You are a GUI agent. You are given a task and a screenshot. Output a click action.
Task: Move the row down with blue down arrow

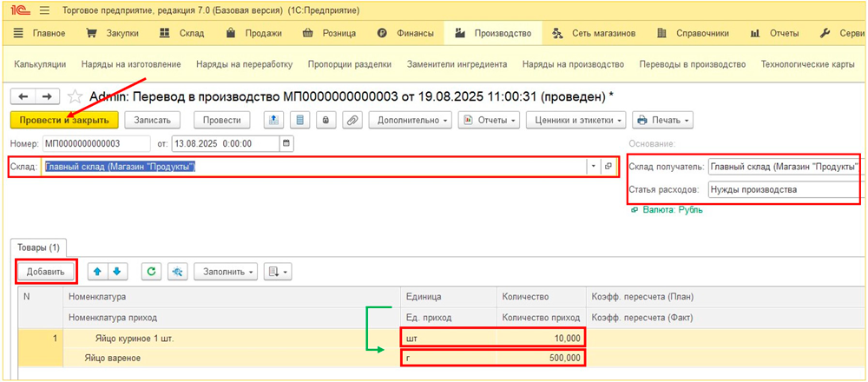pos(115,272)
